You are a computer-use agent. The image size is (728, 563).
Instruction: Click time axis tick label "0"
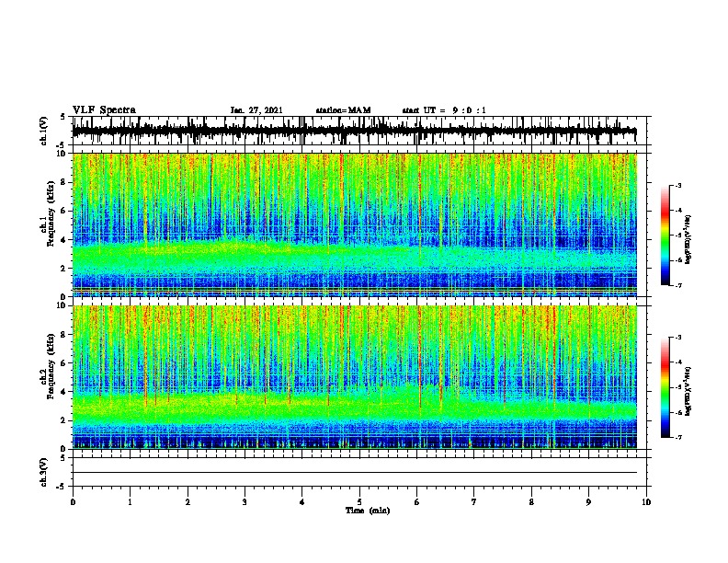(73, 502)
